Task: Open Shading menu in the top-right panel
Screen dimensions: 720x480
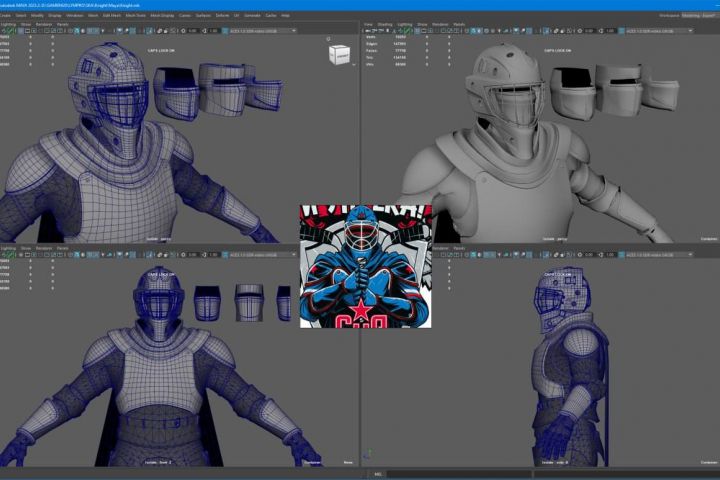Action: coord(386,24)
